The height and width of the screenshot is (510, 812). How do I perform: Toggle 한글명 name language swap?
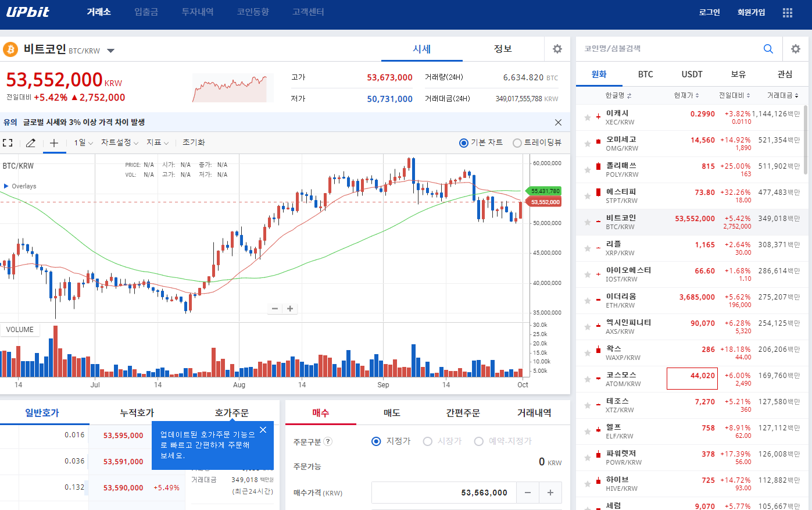tap(618, 95)
